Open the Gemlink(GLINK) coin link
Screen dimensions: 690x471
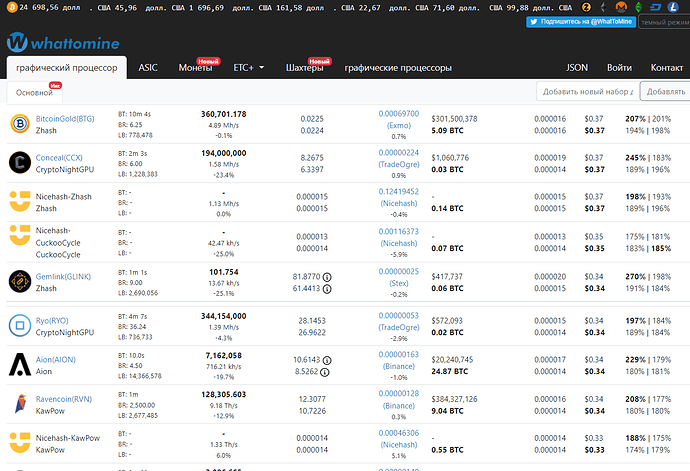pos(63,276)
